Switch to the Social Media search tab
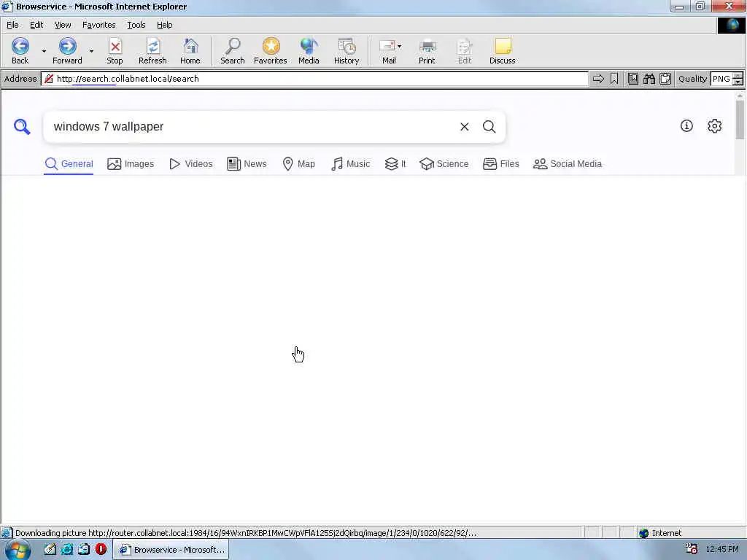747x560 pixels. tap(568, 164)
